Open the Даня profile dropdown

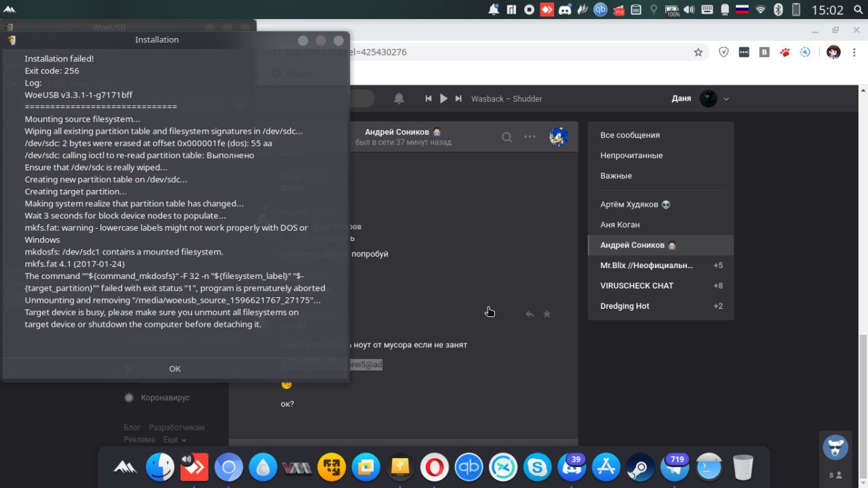click(x=701, y=98)
